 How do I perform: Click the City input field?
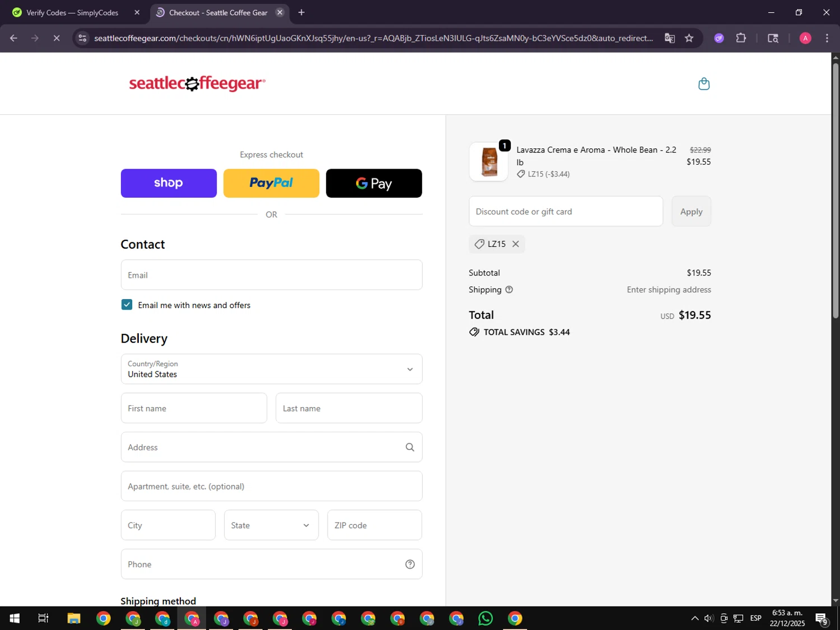pyautogui.click(x=168, y=525)
